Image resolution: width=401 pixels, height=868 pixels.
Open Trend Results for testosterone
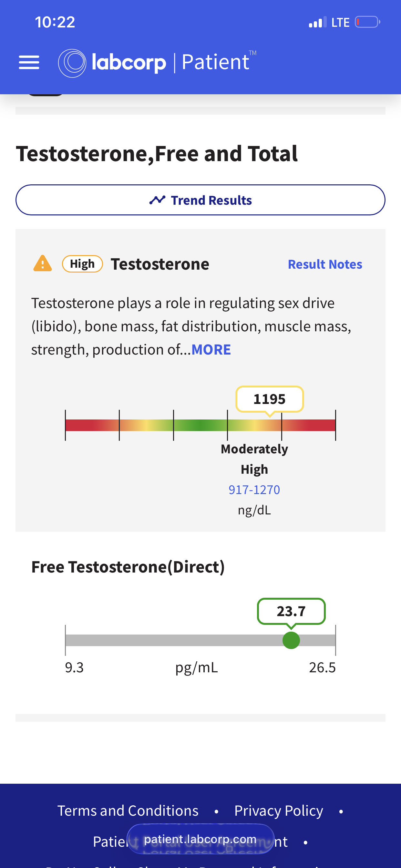click(200, 200)
